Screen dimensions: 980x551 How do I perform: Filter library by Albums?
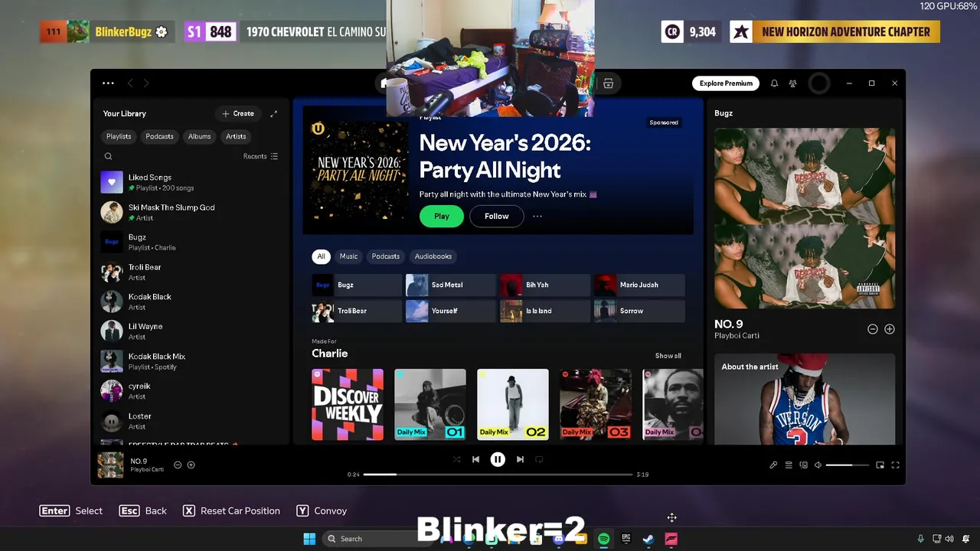tap(199, 136)
